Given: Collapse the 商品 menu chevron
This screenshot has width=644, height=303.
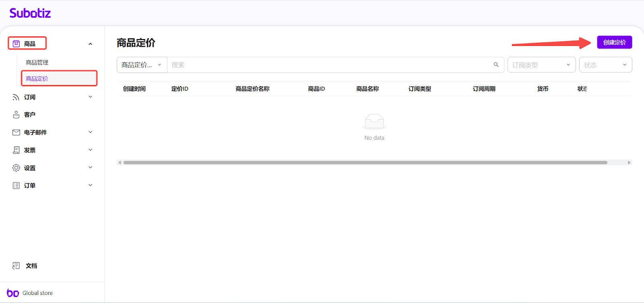Looking at the screenshot, I should [x=91, y=44].
